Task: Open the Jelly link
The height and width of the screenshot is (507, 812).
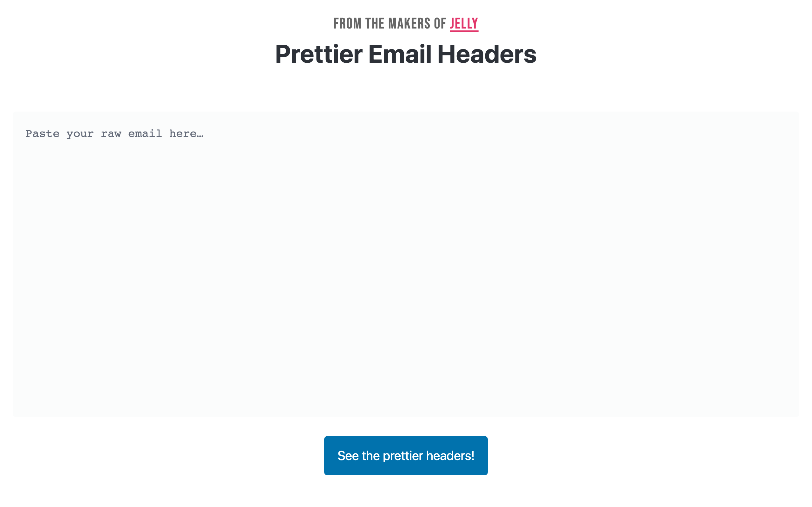Action: coord(464,23)
